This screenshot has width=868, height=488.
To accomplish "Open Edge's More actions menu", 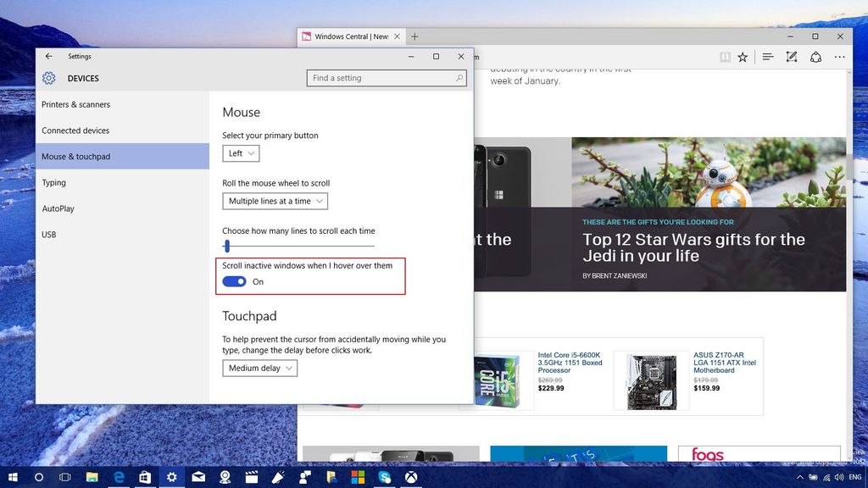I will (838, 57).
